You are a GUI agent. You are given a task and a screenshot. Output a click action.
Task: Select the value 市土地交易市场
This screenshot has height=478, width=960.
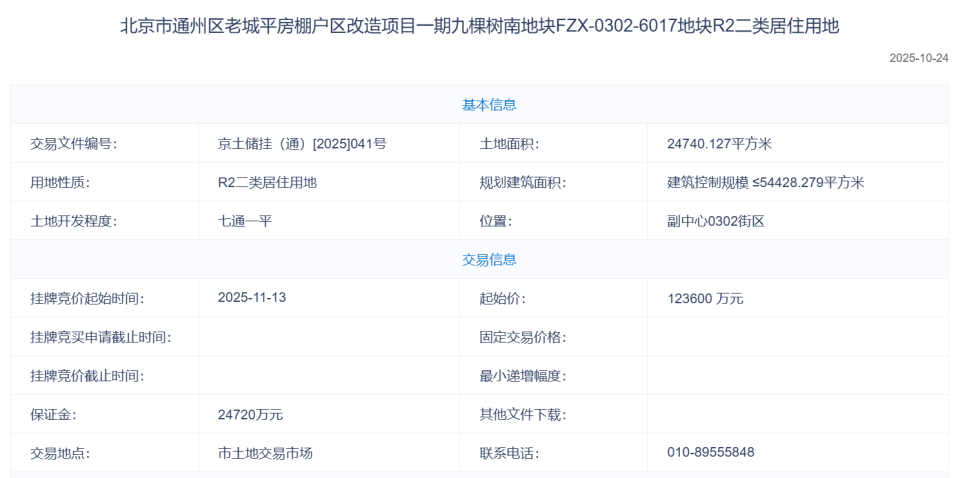[x=265, y=454]
